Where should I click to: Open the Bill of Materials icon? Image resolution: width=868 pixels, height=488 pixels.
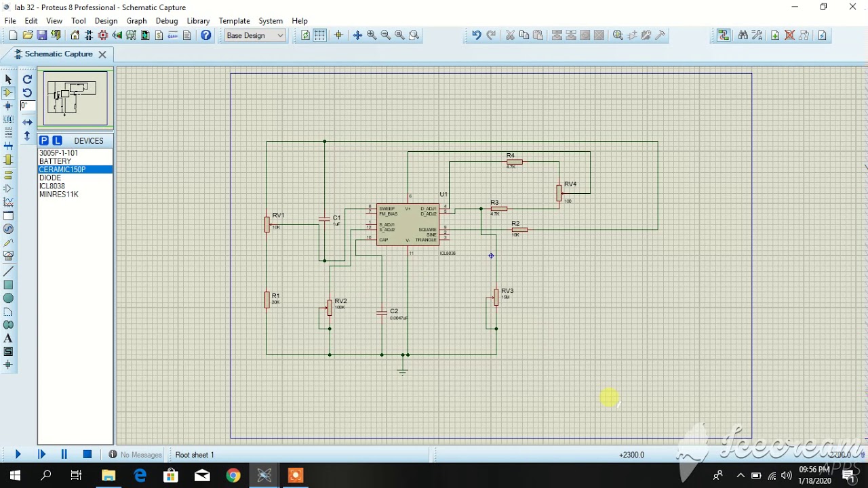[159, 35]
